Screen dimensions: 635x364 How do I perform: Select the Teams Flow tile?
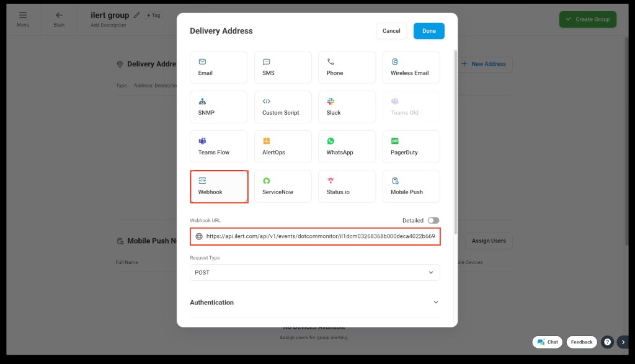(218, 146)
